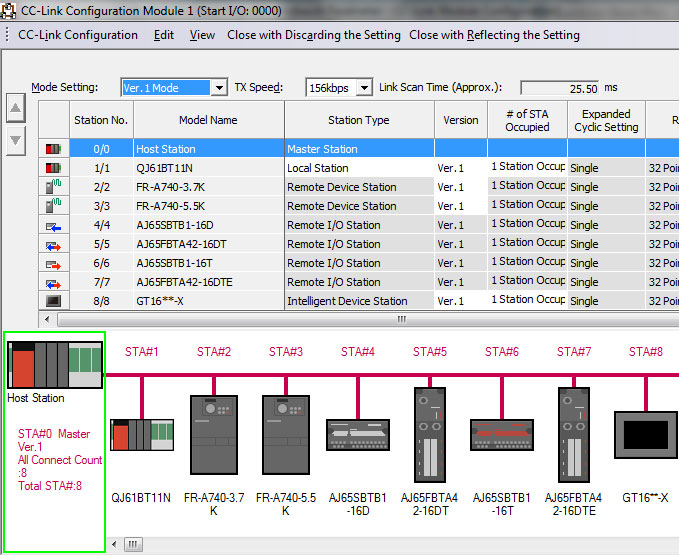Select the QJ61BT11N device graphic at STA#1
The image size is (679, 556).
click(x=142, y=435)
